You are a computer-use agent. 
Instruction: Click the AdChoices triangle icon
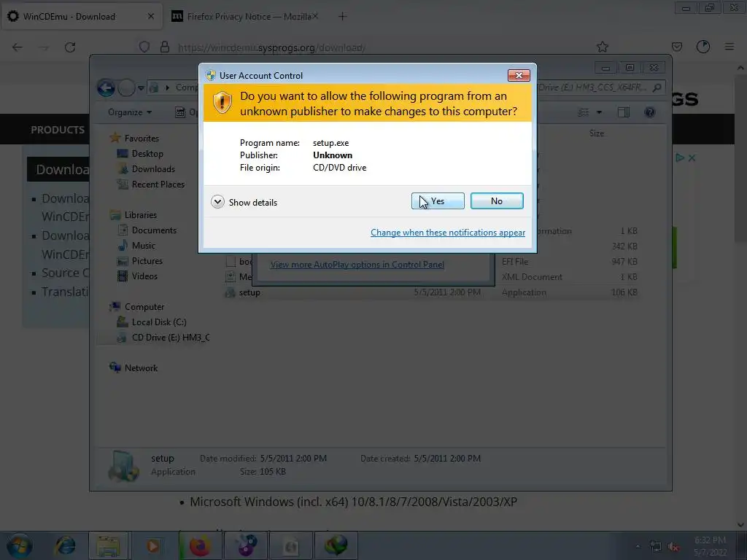(680, 157)
